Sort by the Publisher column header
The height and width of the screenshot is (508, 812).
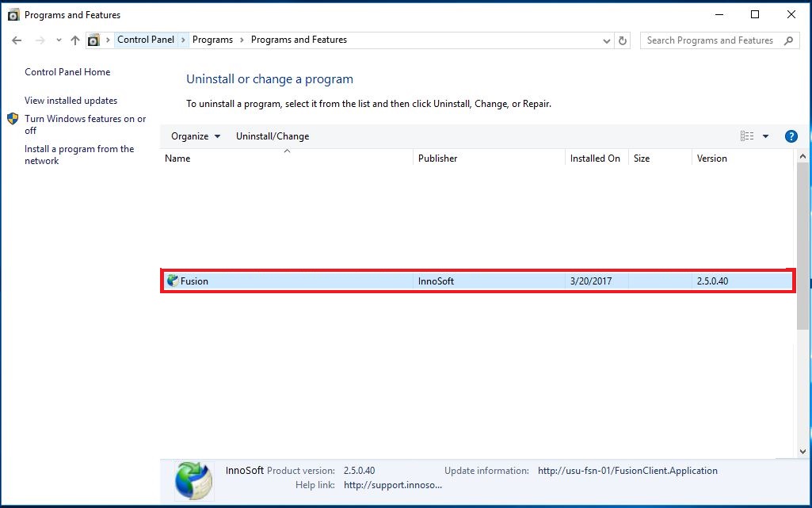[438, 159]
